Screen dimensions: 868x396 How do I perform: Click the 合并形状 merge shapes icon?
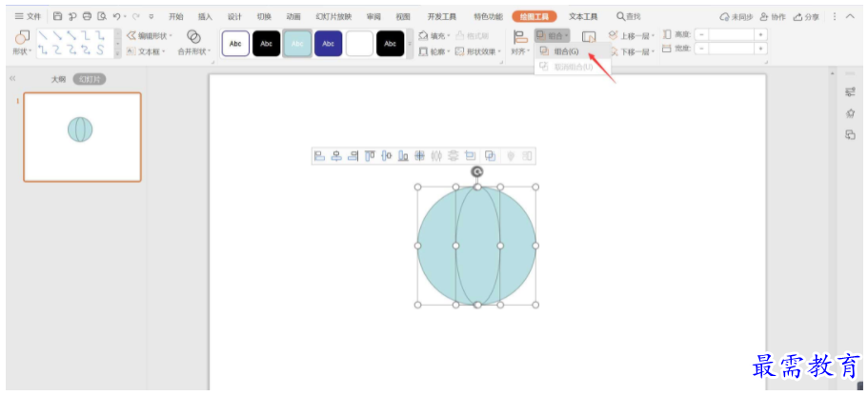(193, 37)
